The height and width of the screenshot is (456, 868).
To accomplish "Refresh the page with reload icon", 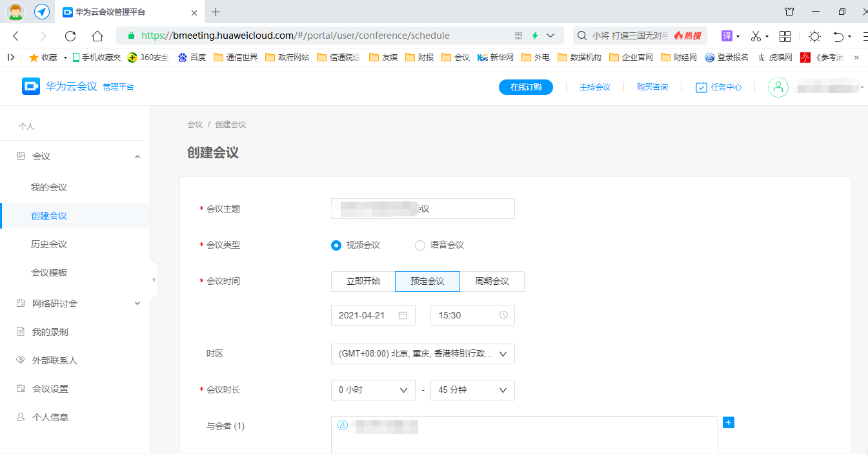I will coord(70,36).
